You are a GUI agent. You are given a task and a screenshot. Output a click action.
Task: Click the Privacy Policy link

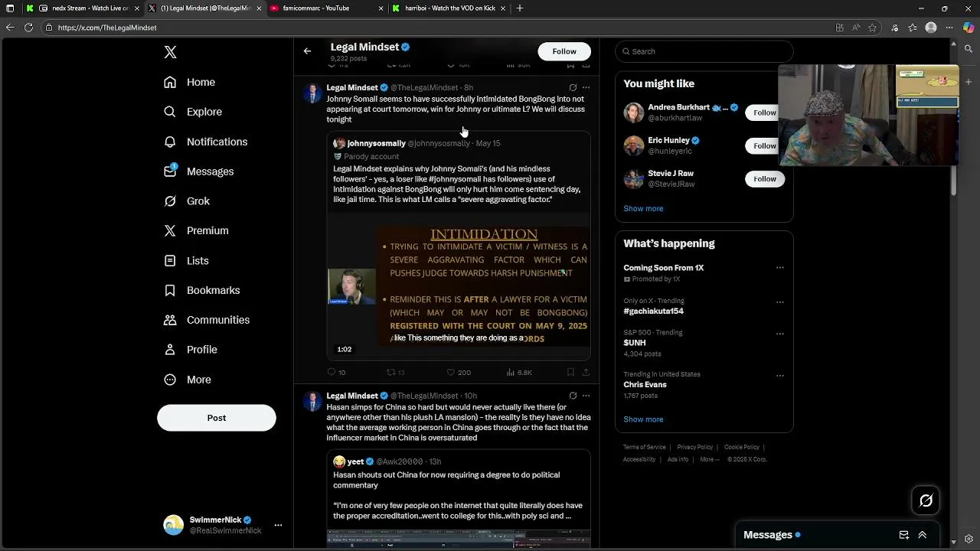point(694,447)
